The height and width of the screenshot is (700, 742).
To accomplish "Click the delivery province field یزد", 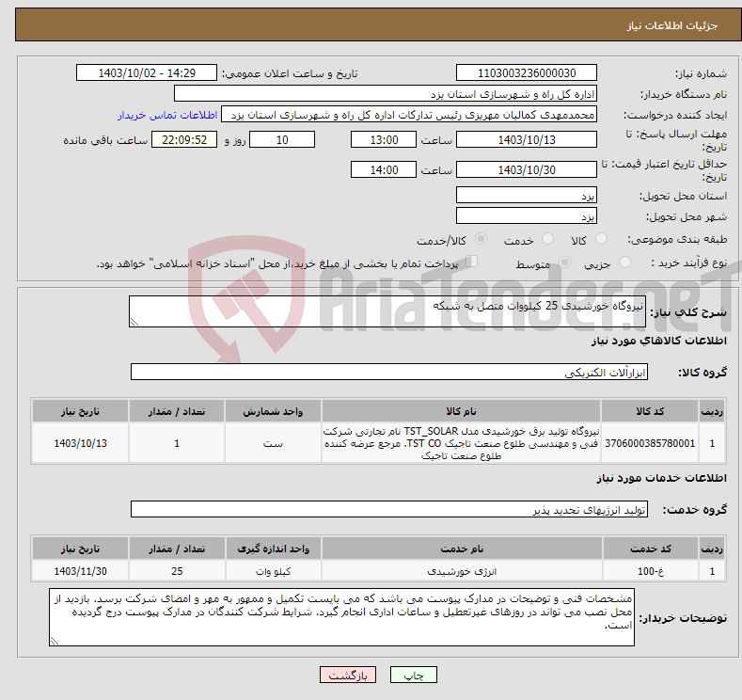I will tap(527, 195).
